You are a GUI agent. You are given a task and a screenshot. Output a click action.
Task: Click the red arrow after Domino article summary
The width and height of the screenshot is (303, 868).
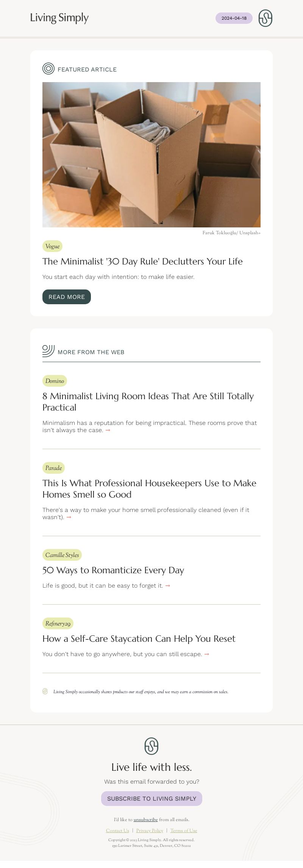click(x=108, y=430)
